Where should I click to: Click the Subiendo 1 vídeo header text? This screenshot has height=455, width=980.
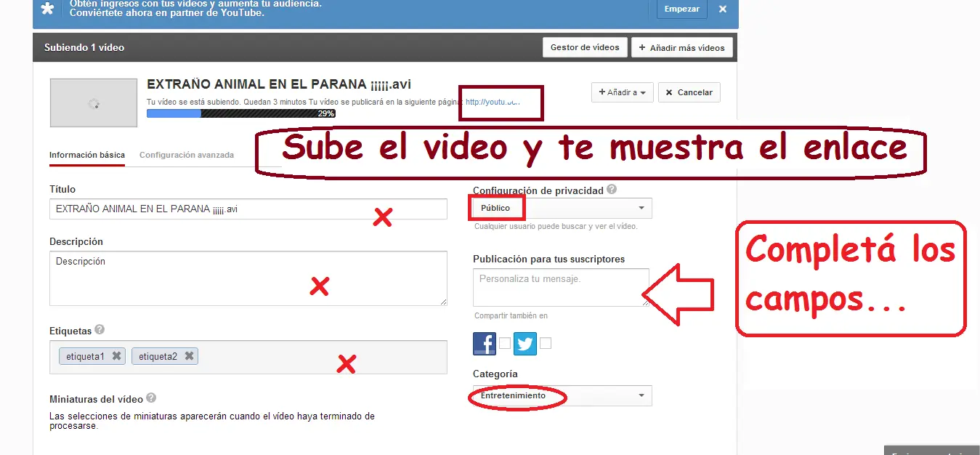(x=84, y=47)
